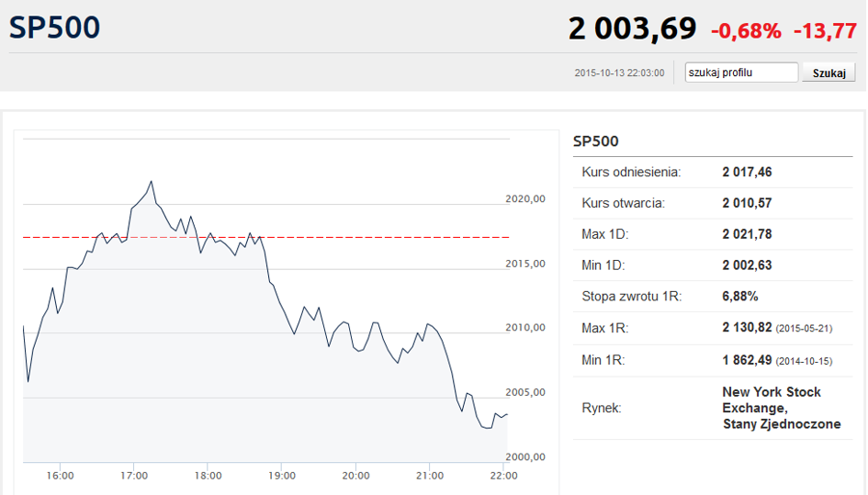Click the 2000,00 y-axis label

click(525, 456)
